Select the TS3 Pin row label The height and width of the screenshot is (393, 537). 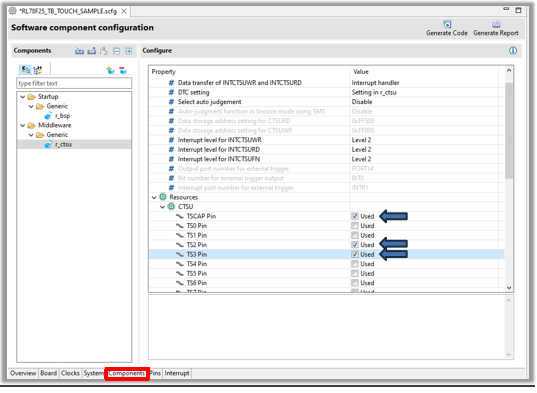tap(197, 254)
